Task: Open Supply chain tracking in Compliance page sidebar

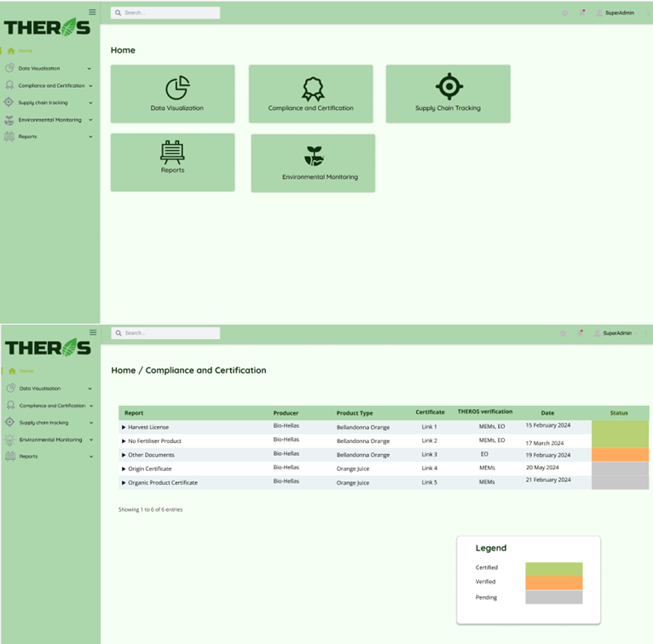Action: 43,423
